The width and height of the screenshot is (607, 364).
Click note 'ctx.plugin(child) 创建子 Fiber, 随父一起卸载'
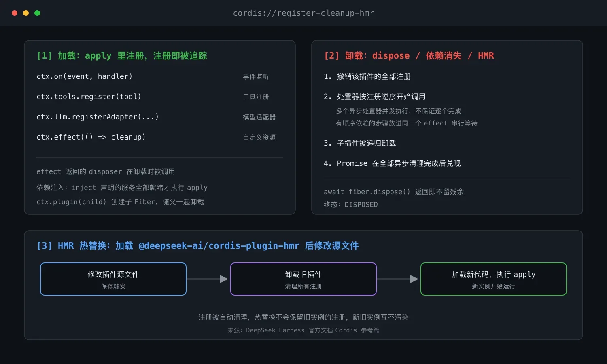(x=120, y=202)
